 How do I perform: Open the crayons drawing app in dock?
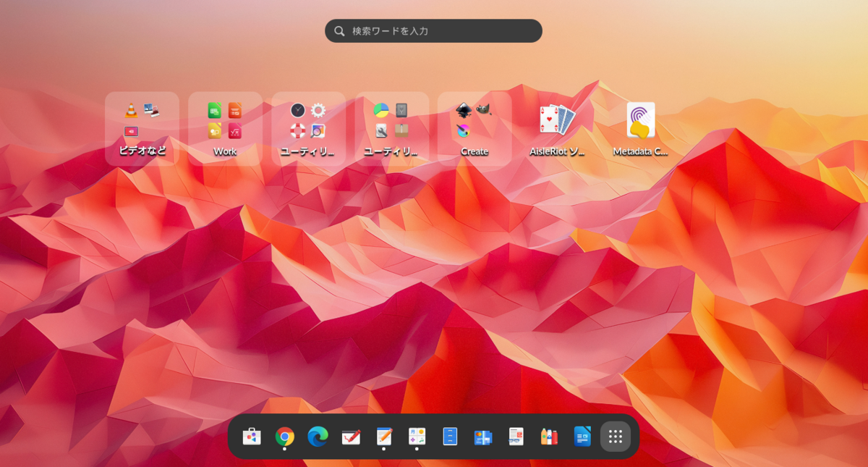pyautogui.click(x=549, y=437)
